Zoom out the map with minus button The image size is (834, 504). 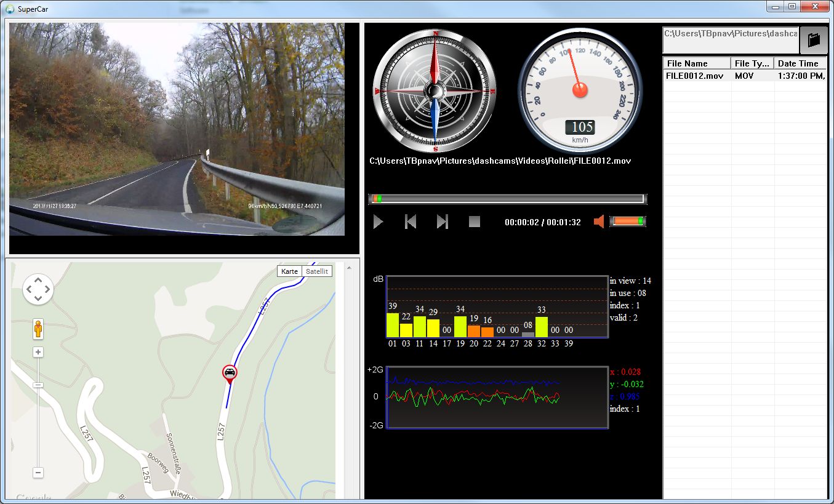coord(38,473)
